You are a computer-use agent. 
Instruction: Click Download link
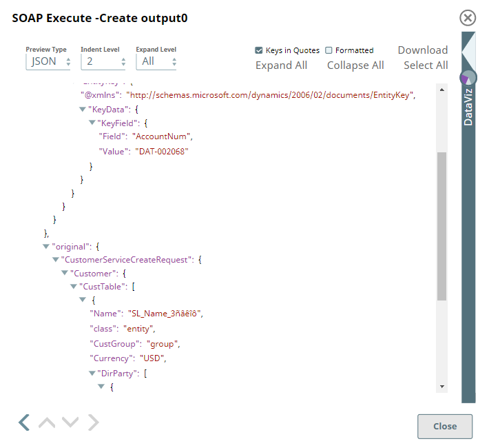point(422,50)
